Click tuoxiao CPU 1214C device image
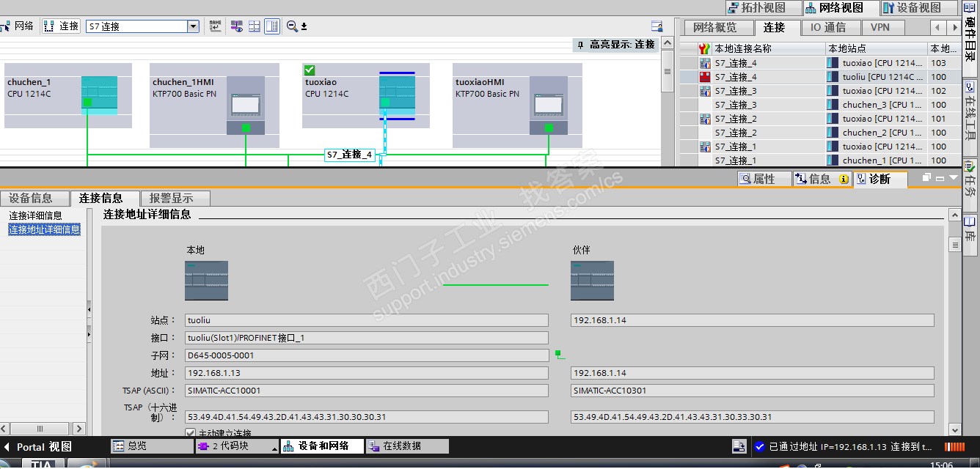Image resolution: width=980 pixels, height=469 pixels. tap(397, 94)
